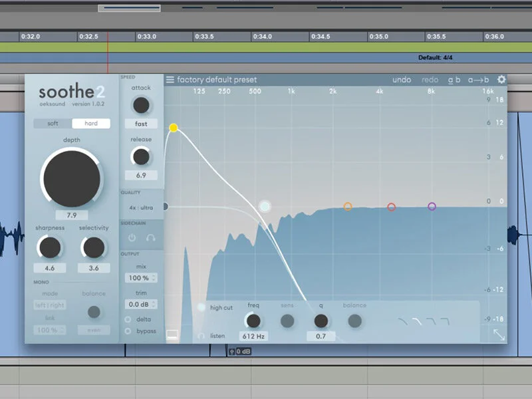Click the mono balance knob
Viewport: 532px width, 399px height.
click(94, 312)
